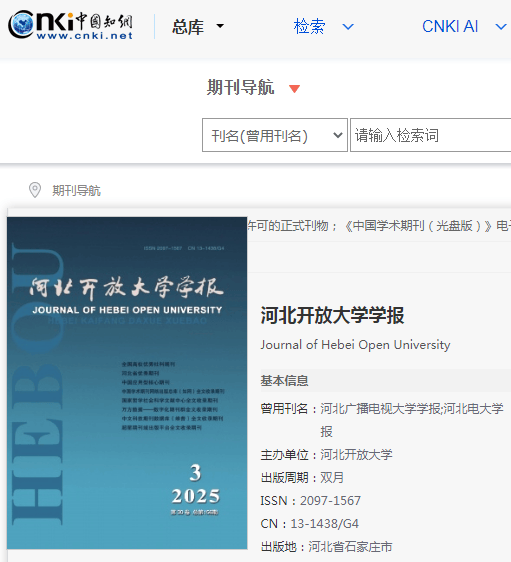Select the ISSN value 2097-1567
The height and width of the screenshot is (562, 511).
point(330,501)
